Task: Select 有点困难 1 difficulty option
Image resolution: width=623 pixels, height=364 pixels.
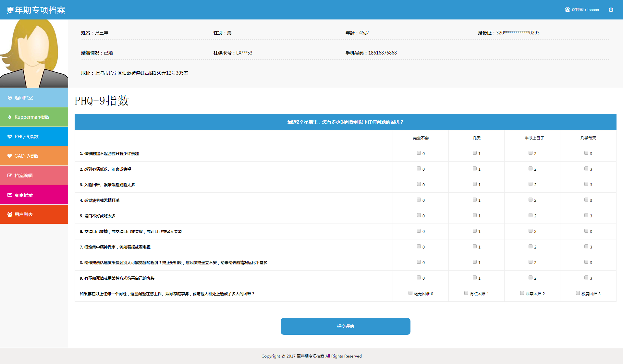Action: (466, 293)
